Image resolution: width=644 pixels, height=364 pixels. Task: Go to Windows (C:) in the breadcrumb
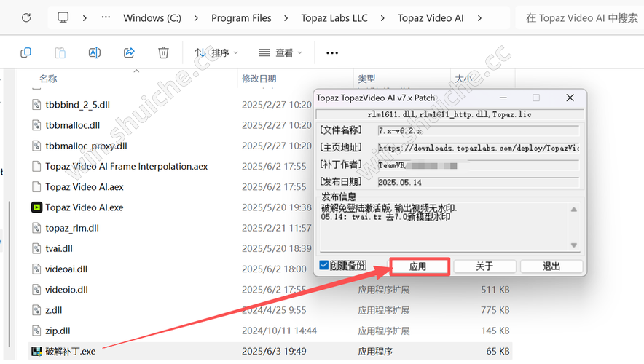[152, 18]
